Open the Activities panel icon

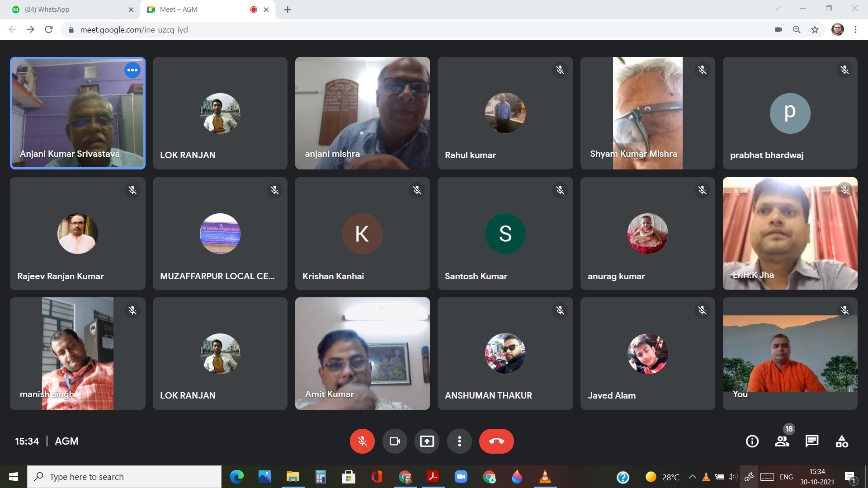[842, 441]
